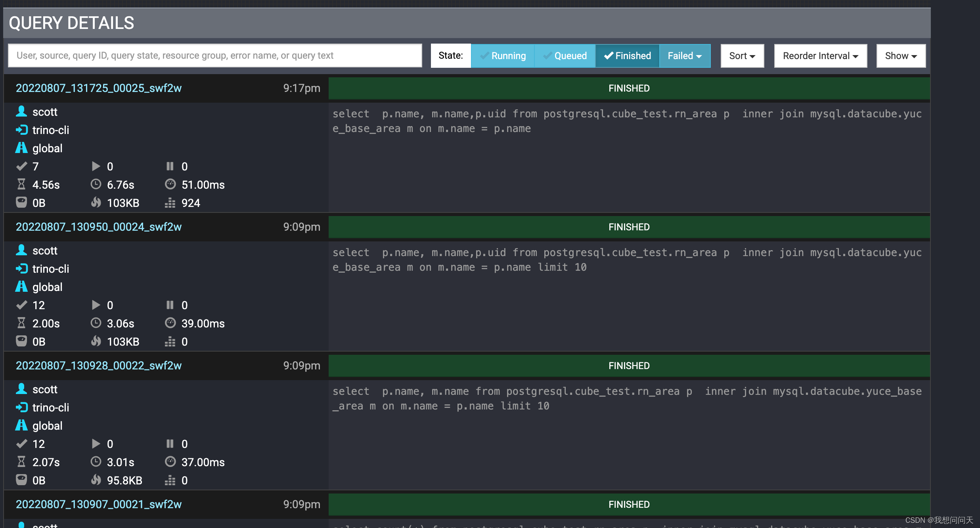Click the flame icon beside 95.8KB
The width and height of the screenshot is (980, 528).
point(96,480)
